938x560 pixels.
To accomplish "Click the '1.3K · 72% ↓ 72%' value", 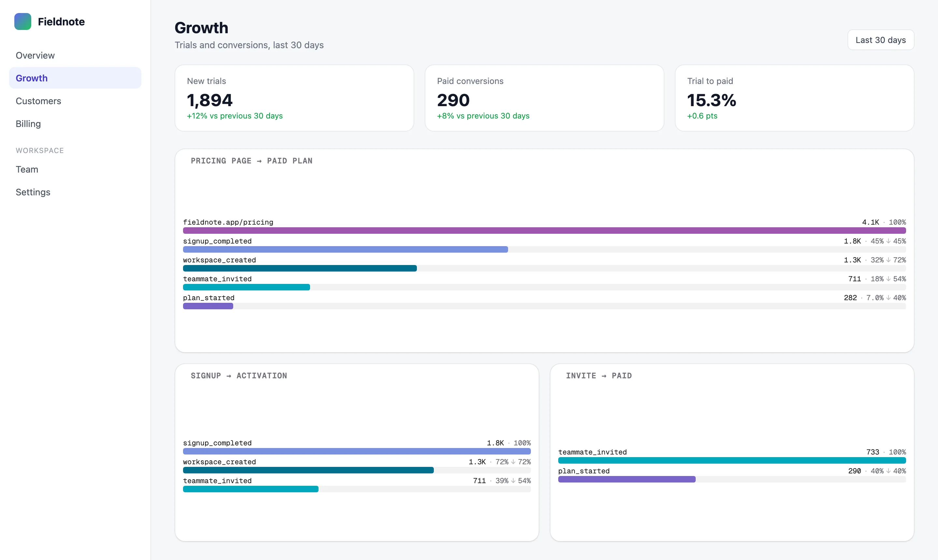I will 499,462.
